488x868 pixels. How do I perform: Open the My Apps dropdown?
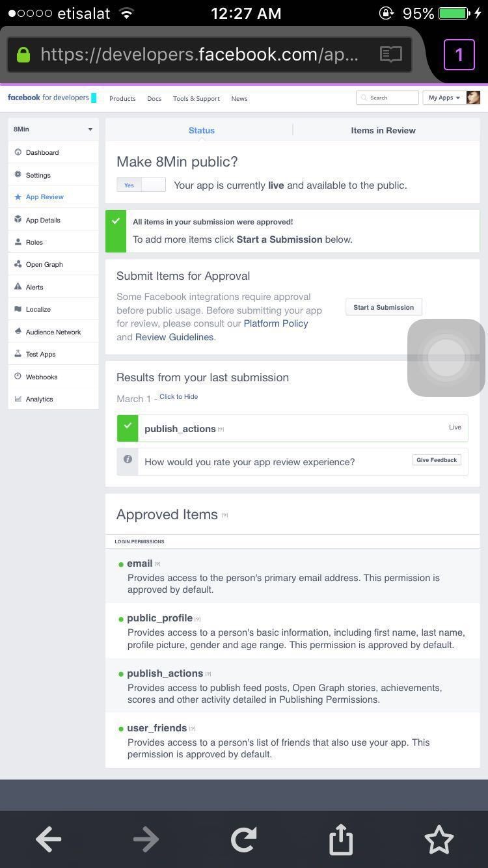(x=444, y=98)
